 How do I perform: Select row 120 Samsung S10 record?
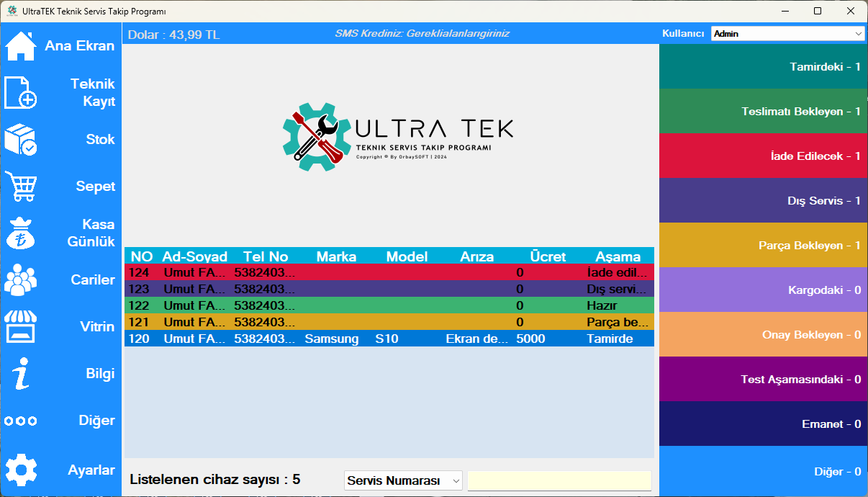pos(389,339)
